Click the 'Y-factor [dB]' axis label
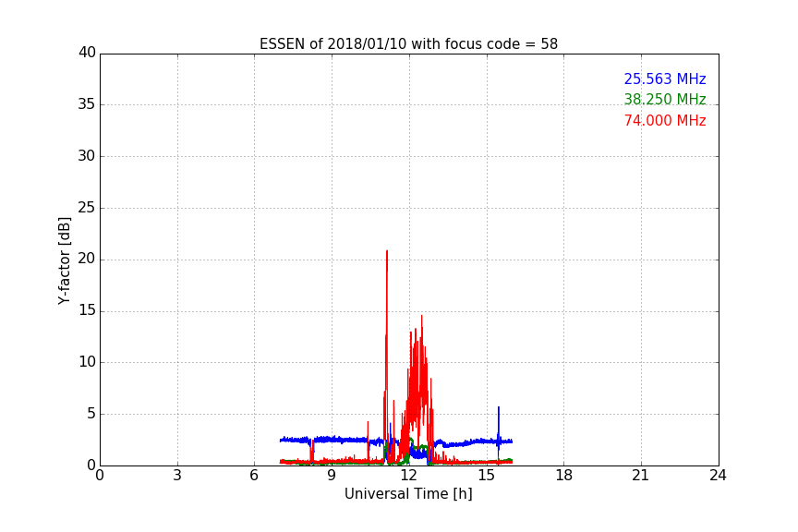 click(x=64, y=260)
